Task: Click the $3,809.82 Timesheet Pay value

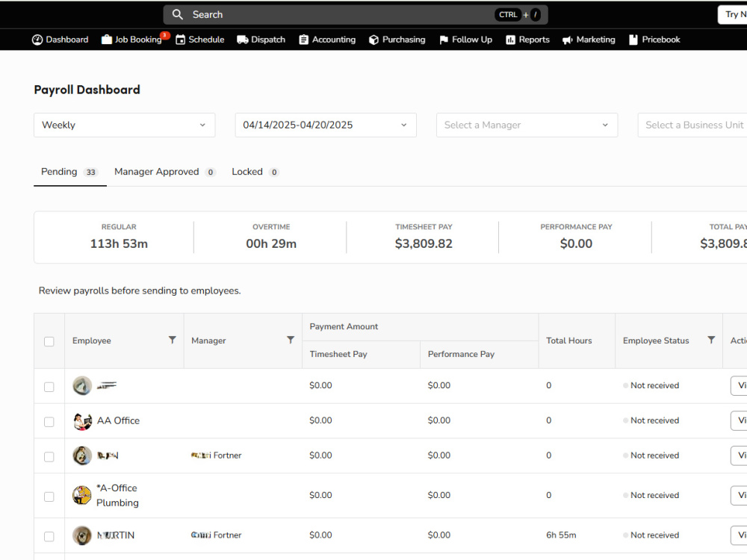Action: click(x=424, y=244)
